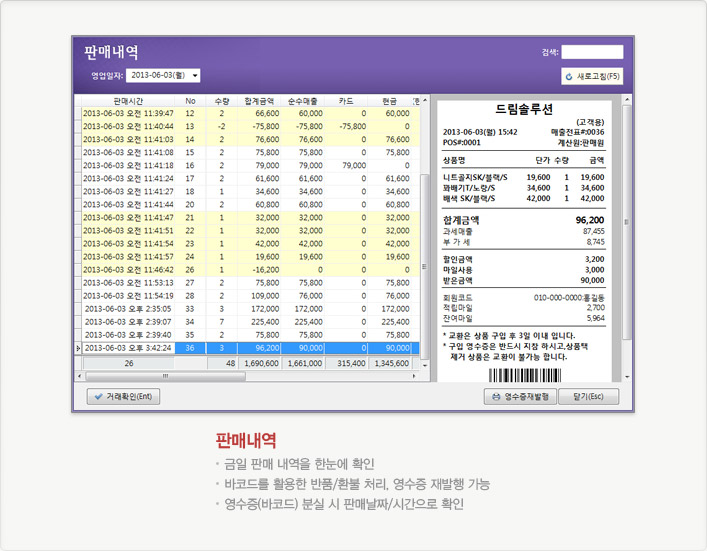Select sale row at 오전 11:53:13
The height and width of the screenshot is (551, 707).
click(247, 283)
